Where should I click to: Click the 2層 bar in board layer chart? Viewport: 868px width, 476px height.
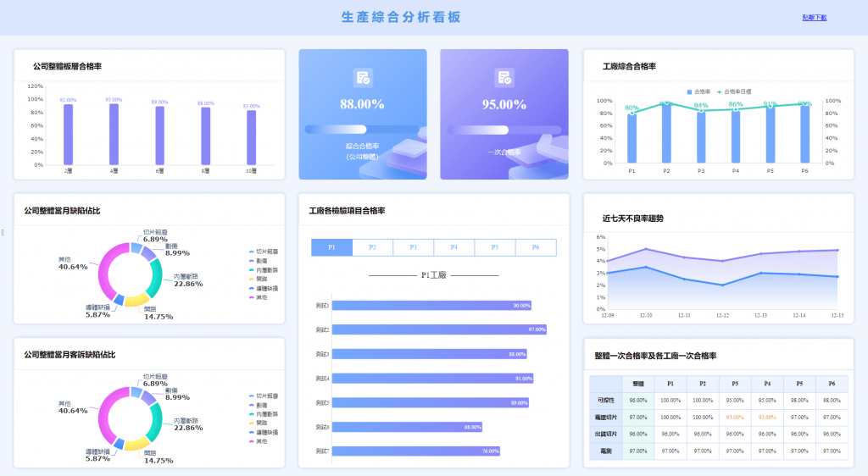[68, 134]
